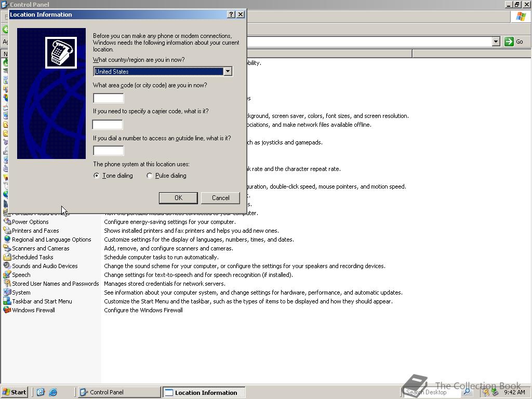Confirm with the OK button
Viewport: 532px width, 399px height.
[x=178, y=198]
